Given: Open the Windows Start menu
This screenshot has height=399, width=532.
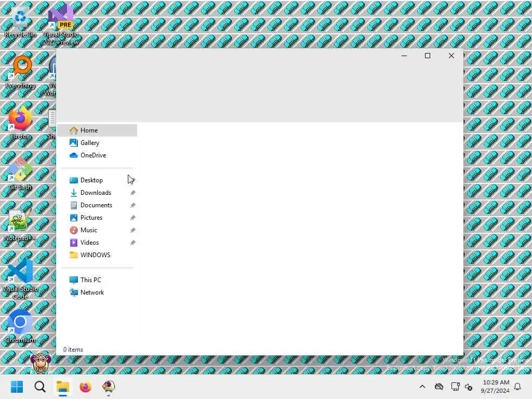Looking at the screenshot, I should point(17,387).
